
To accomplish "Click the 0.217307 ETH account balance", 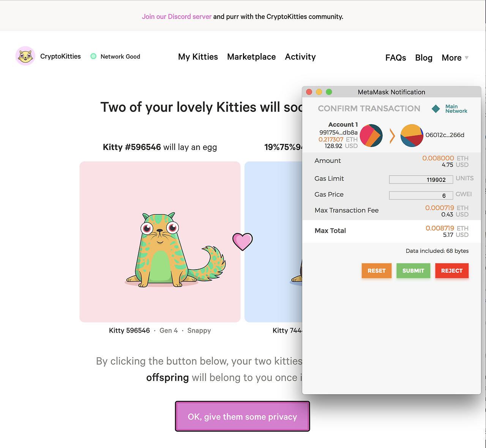I will point(338,139).
